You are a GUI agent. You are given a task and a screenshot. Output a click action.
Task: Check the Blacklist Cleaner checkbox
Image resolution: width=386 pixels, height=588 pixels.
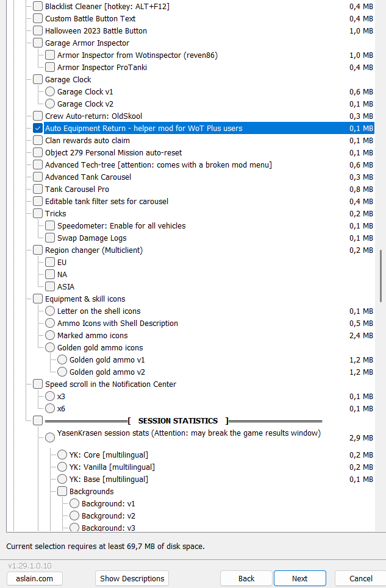click(38, 6)
